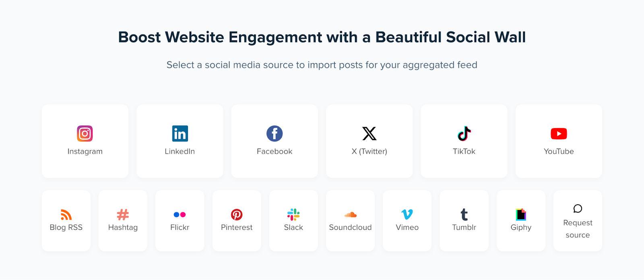Click the X (Twitter) logo
Viewport: 644px width, 280px height.
[369, 134]
